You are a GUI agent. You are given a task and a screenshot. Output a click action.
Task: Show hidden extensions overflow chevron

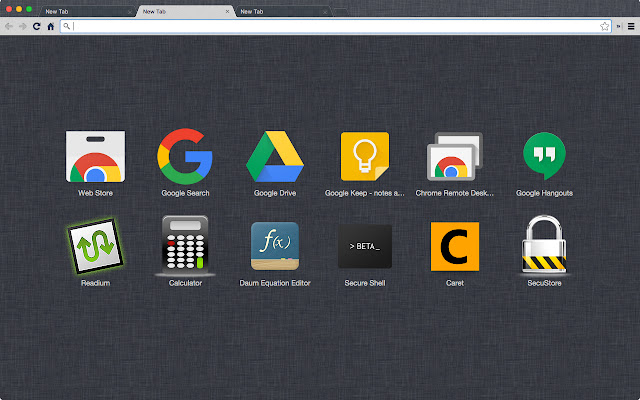tap(618, 27)
